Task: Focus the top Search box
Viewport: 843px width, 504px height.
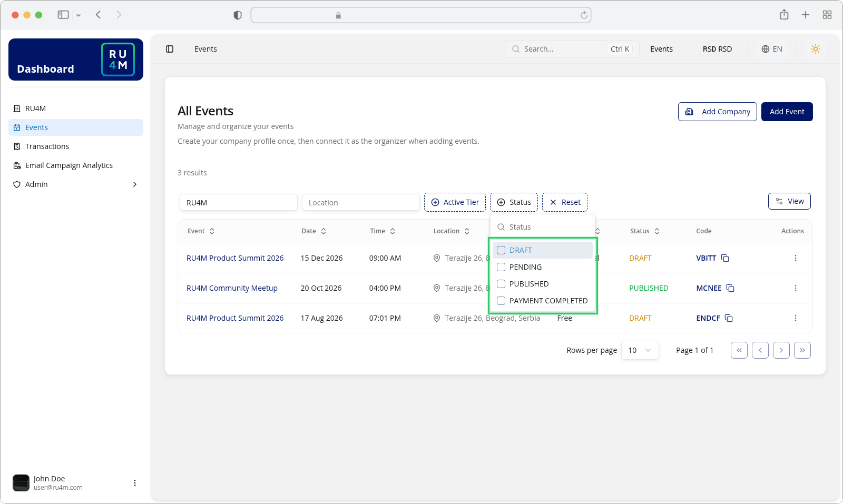Action: (x=572, y=49)
